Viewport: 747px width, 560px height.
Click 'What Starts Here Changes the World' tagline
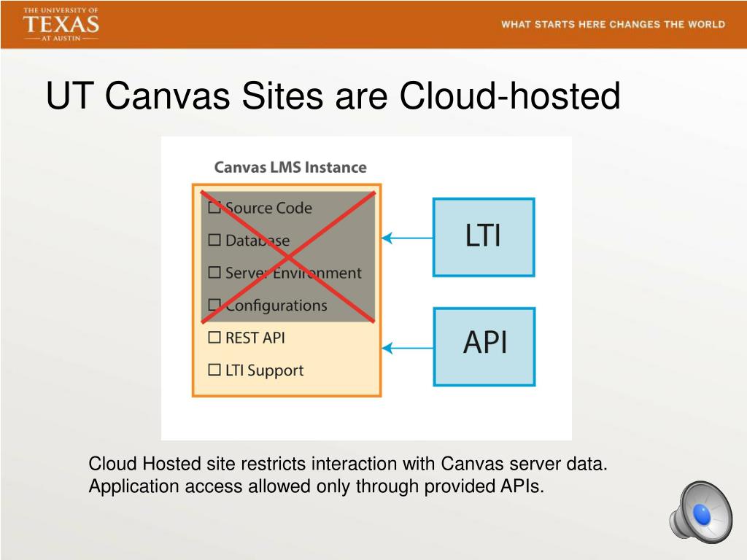click(613, 24)
